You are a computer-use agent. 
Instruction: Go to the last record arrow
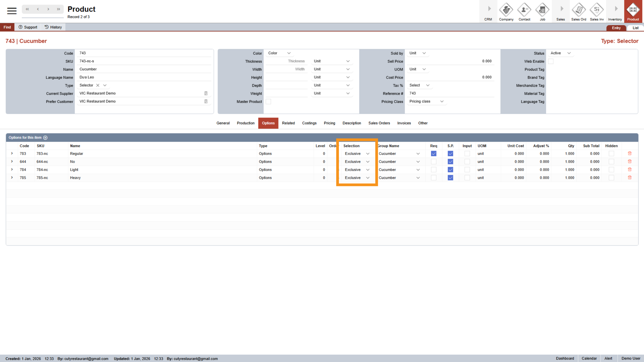click(x=58, y=9)
